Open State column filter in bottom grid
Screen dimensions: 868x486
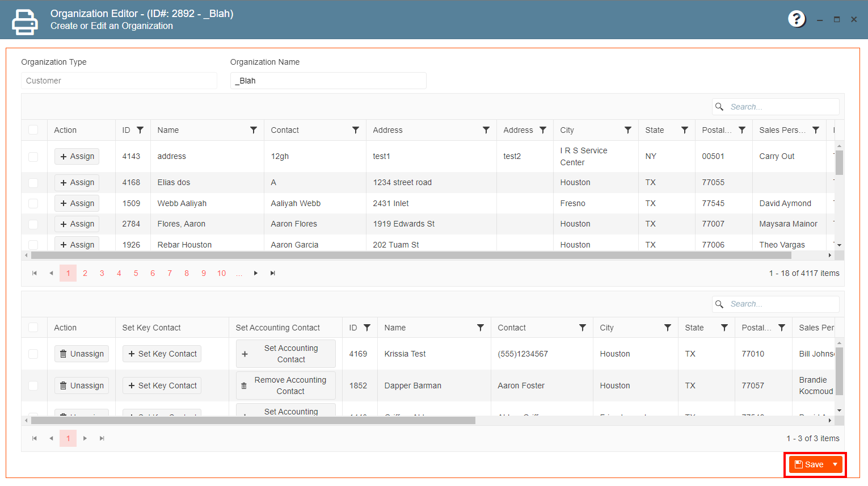coord(724,328)
